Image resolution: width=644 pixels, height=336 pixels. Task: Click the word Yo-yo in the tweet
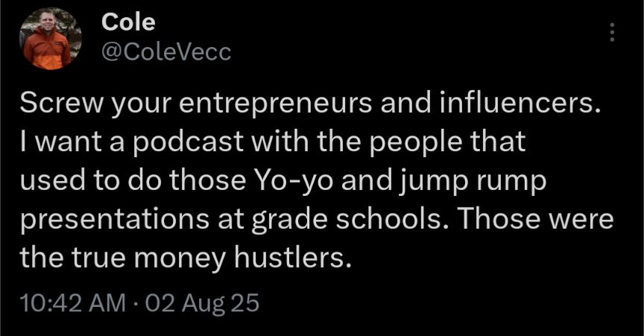click(294, 180)
